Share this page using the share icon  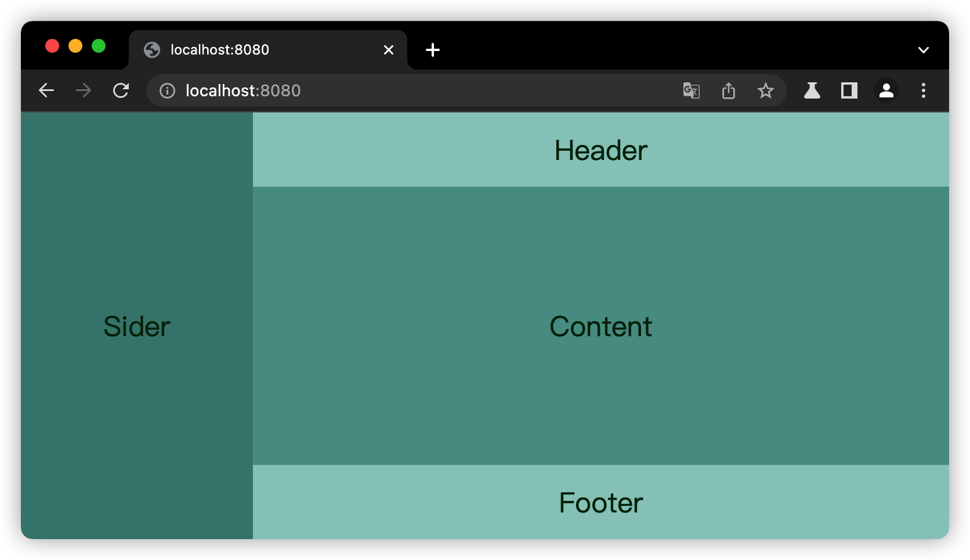[729, 90]
